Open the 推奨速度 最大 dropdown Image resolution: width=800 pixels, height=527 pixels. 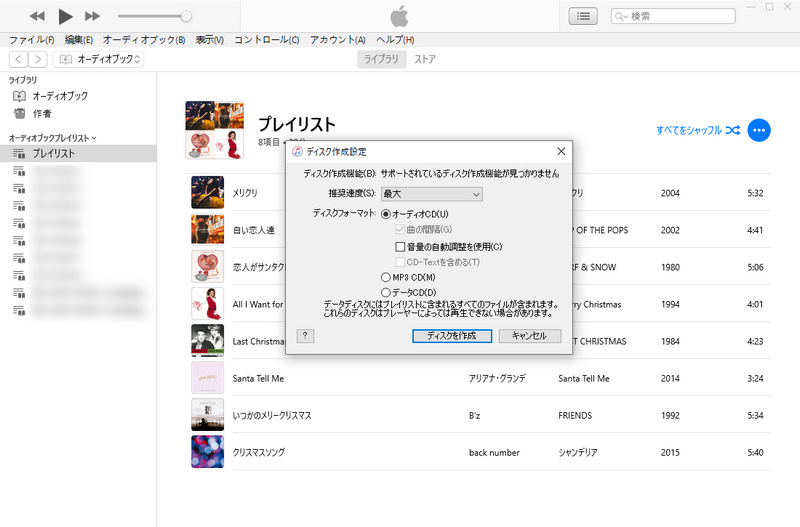pos(432,194)
